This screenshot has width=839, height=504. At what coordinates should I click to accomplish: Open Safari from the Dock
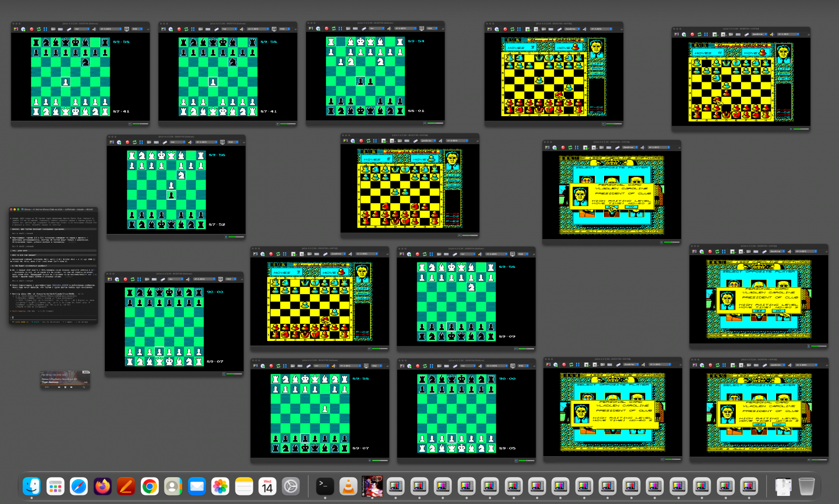point(79,487)
